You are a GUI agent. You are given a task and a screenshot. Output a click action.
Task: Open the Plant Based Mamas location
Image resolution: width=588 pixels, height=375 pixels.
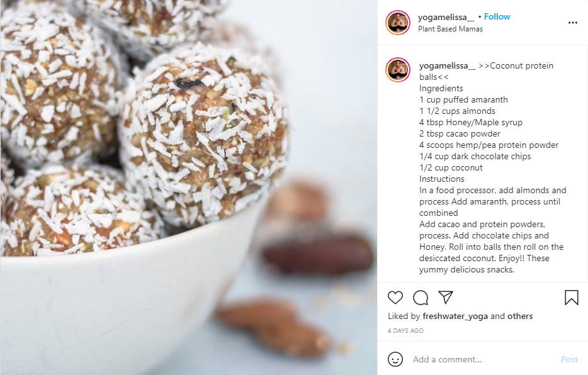coord(450,29)
